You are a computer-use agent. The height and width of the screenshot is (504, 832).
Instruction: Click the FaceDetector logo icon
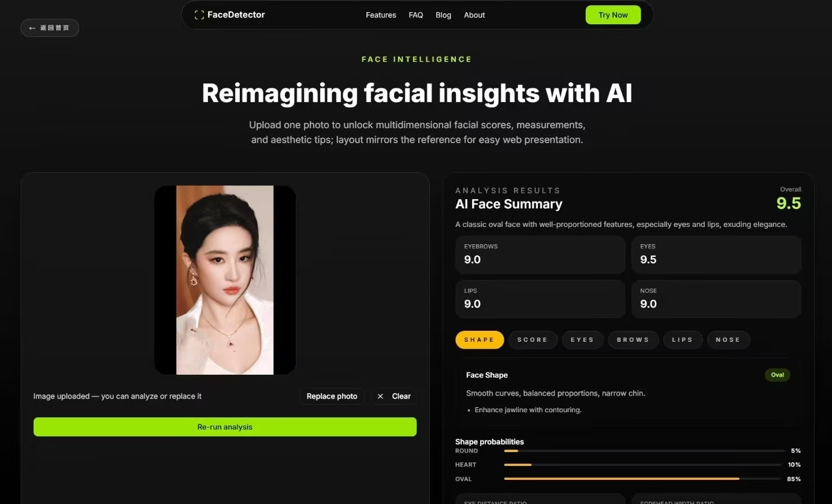pos(199,14)
